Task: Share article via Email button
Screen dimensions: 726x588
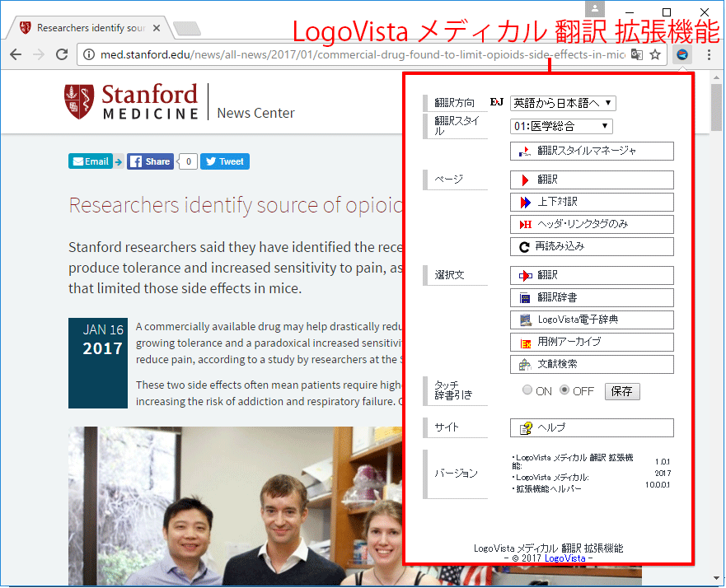Action: click(x=91, y=161)
